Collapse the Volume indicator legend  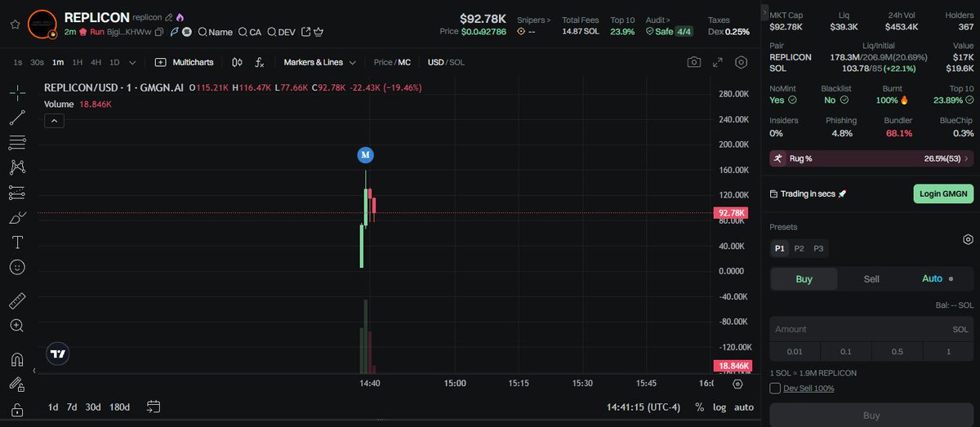[x=53, y=121]
